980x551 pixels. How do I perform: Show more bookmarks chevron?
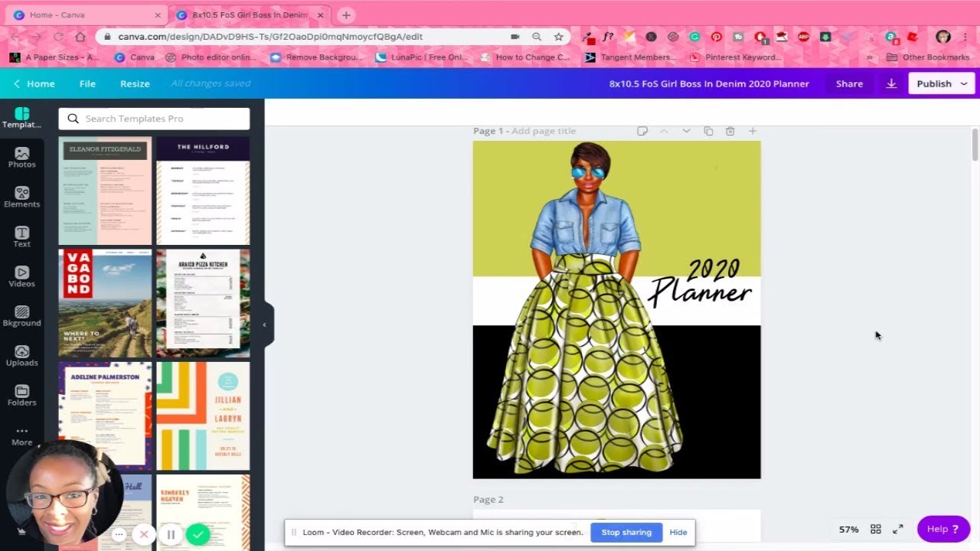pyautogui.click(x=869, y=57)
